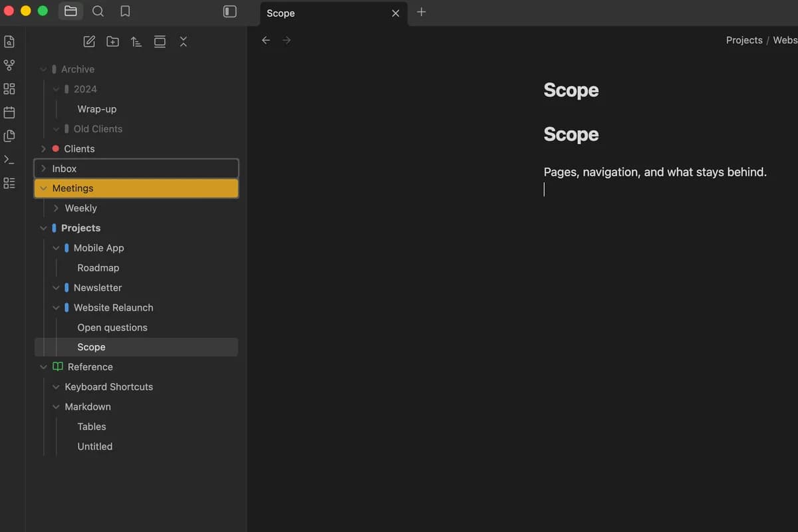
Task: Navigate back with left arrow
Action: point(266,41)
